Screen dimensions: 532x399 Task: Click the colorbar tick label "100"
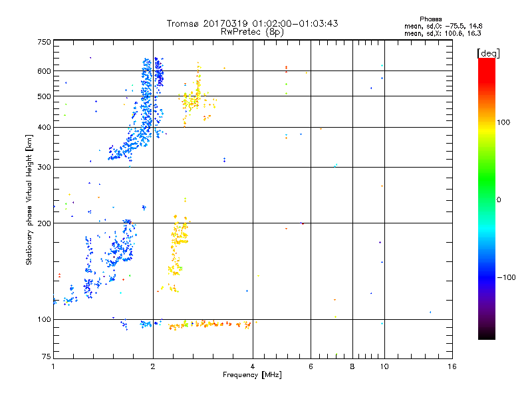503,122
